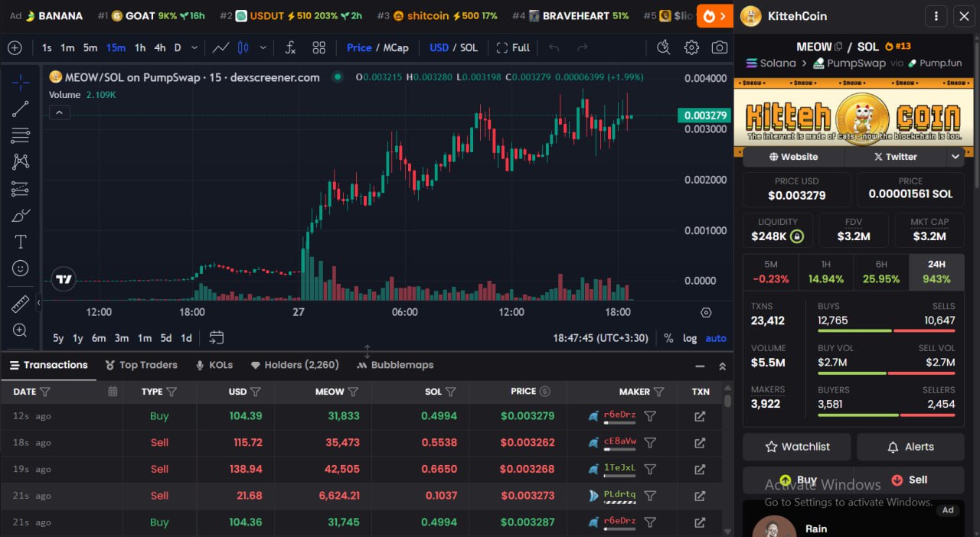Select the text annotation tool
Screen dimensions: 980x537
(20, 242)
